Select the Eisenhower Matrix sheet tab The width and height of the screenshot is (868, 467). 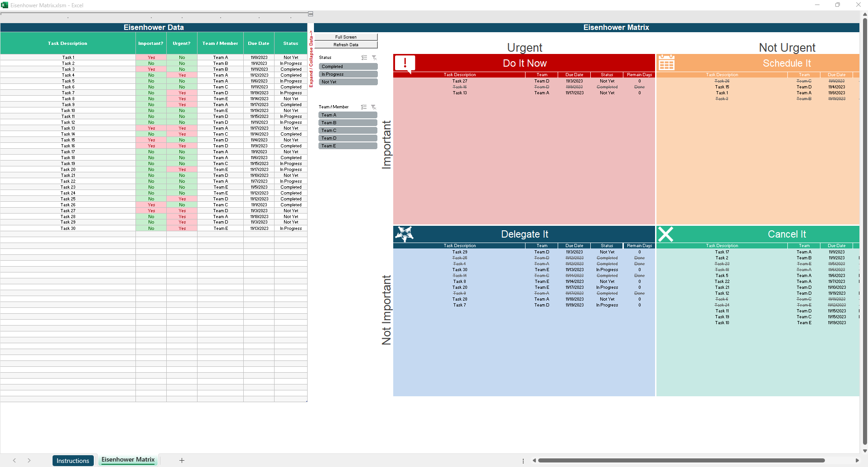pyautogui.click(x=128, y=460)
